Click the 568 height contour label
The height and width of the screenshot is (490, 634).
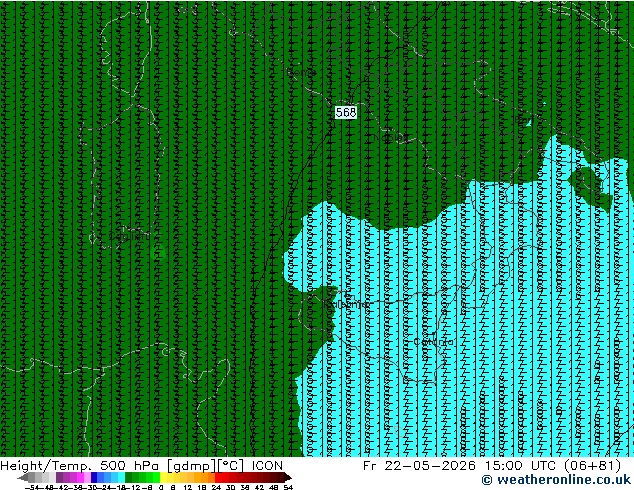click(346, 112)
